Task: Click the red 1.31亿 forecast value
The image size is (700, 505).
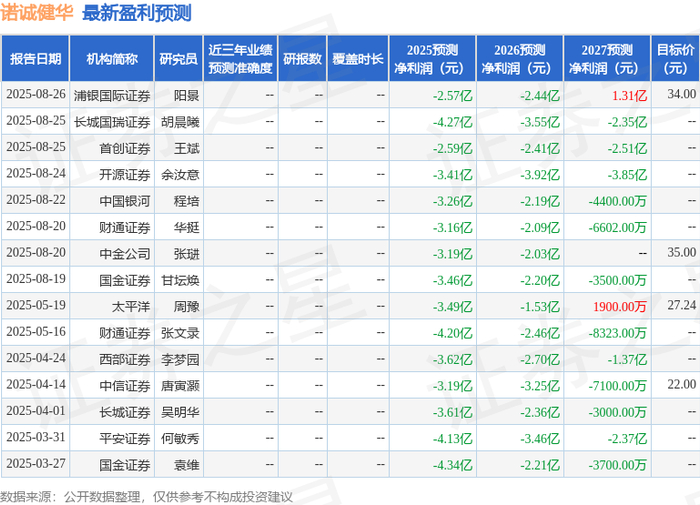Action: tap(629, 96)
